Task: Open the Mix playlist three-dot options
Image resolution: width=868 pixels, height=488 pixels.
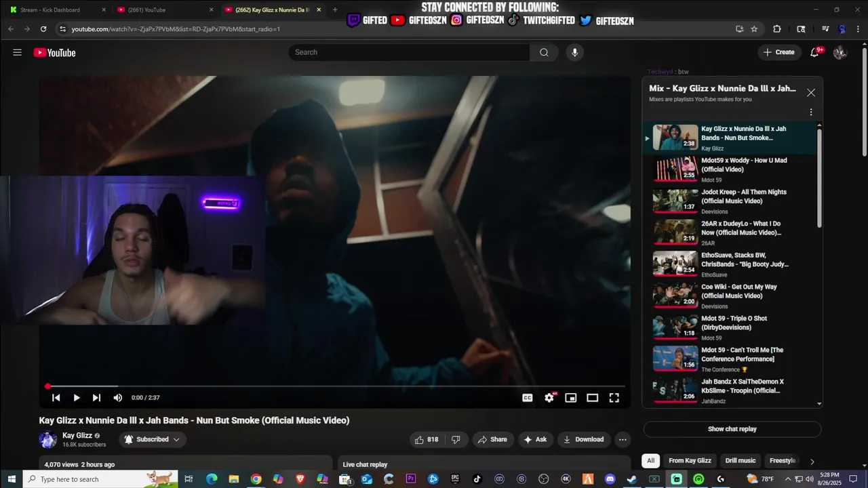Action: 811,113
